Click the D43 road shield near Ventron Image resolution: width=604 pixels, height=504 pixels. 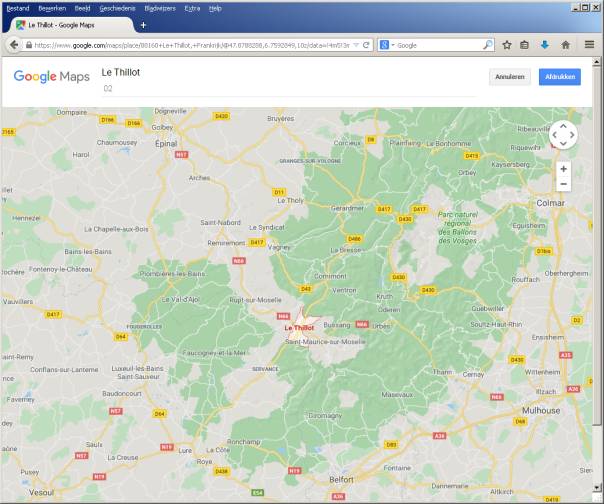coord(305,289)
